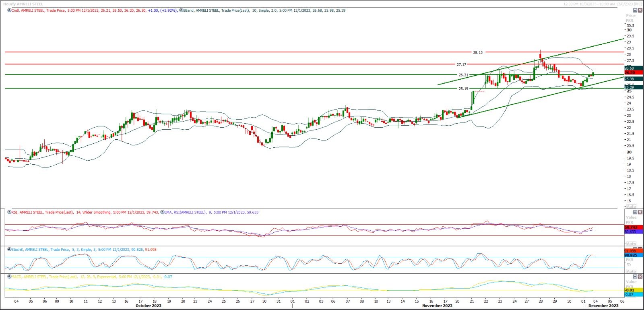Expand the RSI pane with its maximize button
This screenshot has height=310, width=644.
tap(635, 212)
